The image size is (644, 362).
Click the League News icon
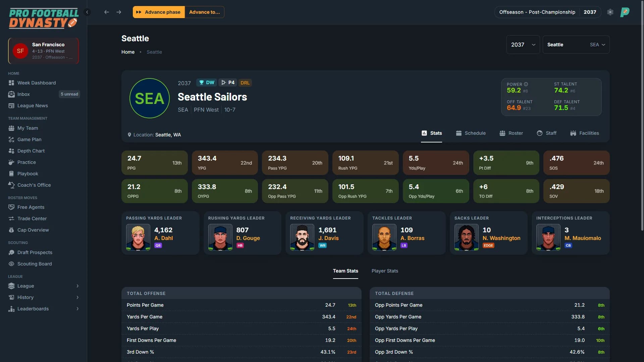coord(11,106)
